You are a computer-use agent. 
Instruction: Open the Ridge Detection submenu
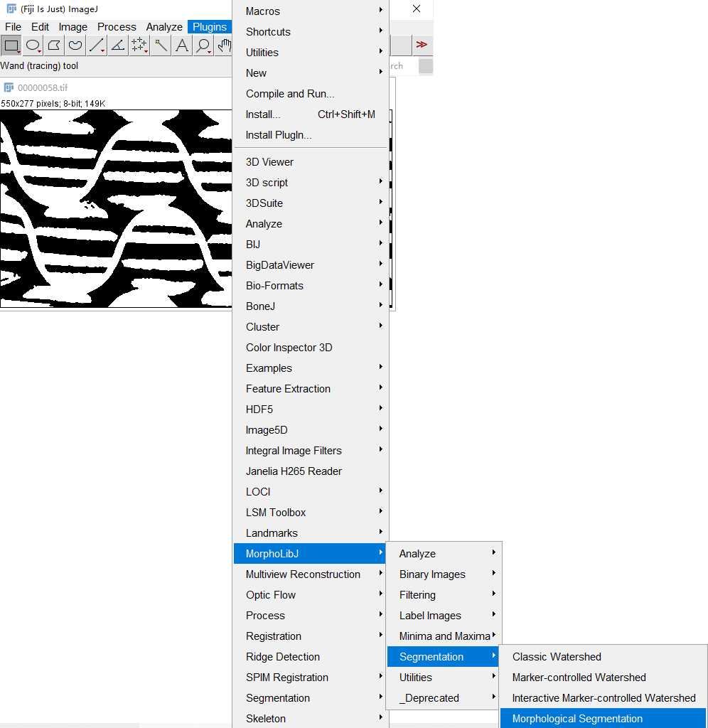310,656
